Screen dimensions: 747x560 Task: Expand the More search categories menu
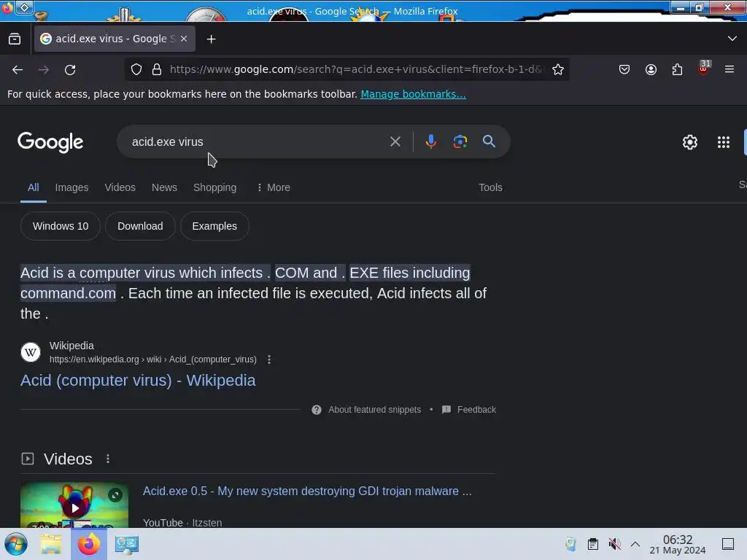click(274, 187)
